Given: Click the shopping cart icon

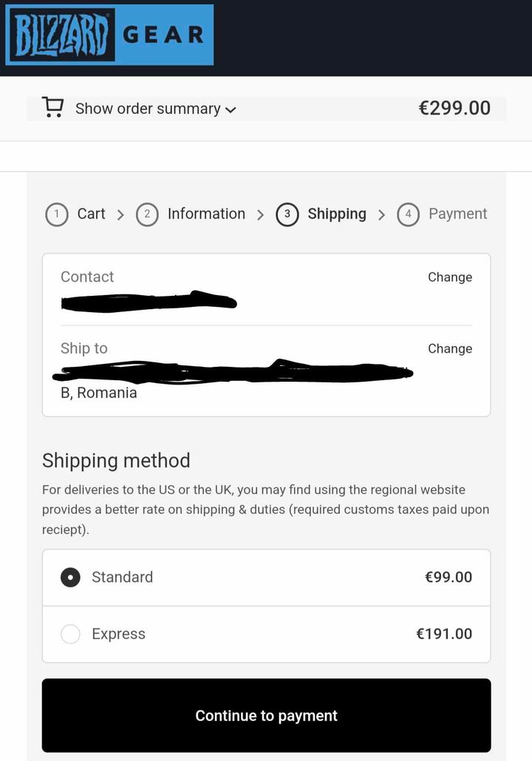Looking at the screenshot, I should [53, 107].
